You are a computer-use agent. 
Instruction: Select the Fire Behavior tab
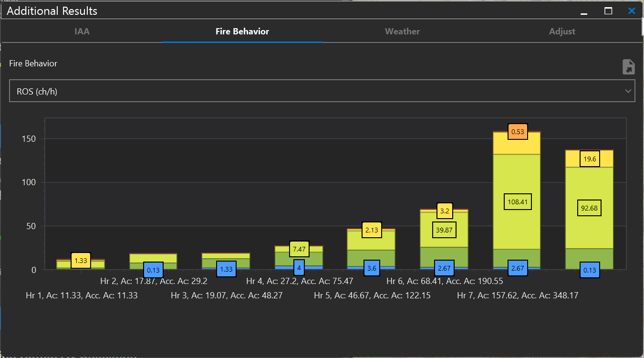click(x=242, y=32)
